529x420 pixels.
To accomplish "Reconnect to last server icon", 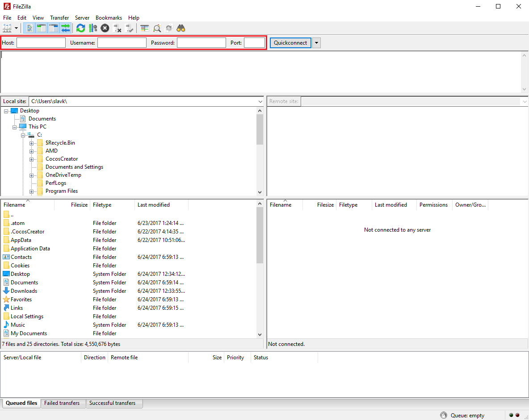I will coord(129,28).
